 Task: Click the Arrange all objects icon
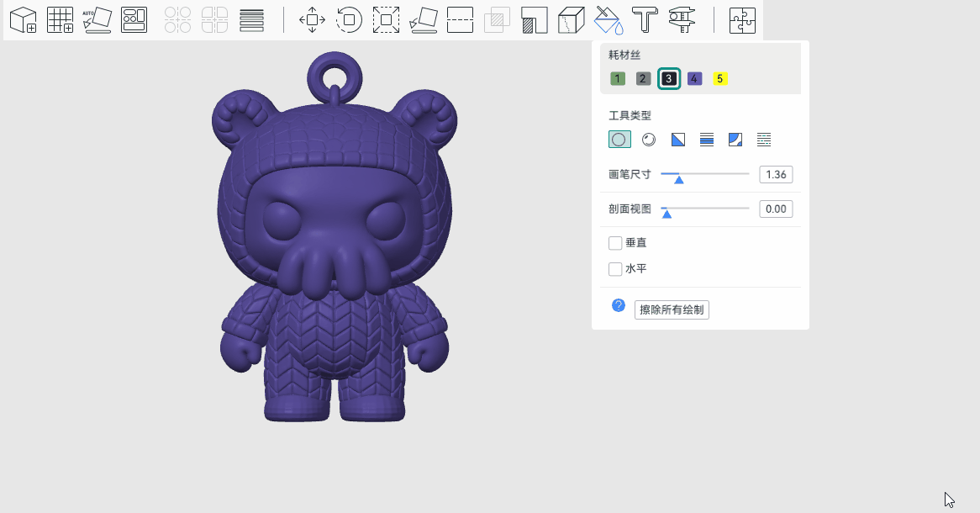(134, 20)
